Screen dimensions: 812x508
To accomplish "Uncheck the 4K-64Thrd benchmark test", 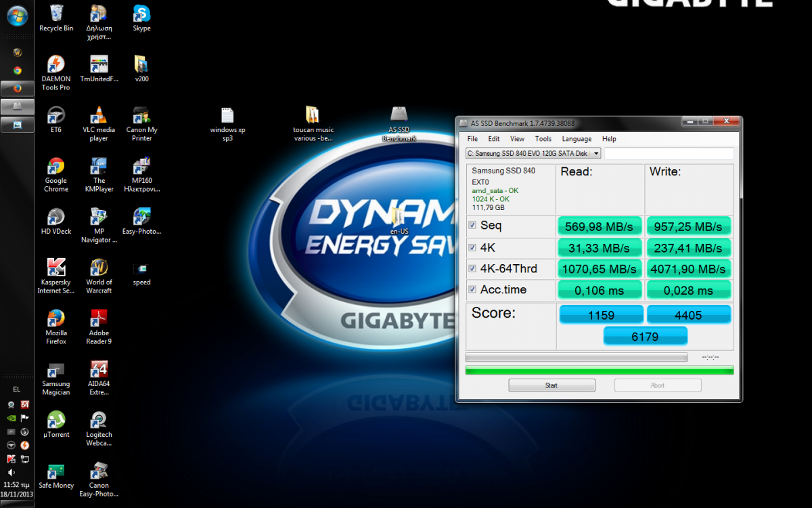I will [x=472, y=269].
